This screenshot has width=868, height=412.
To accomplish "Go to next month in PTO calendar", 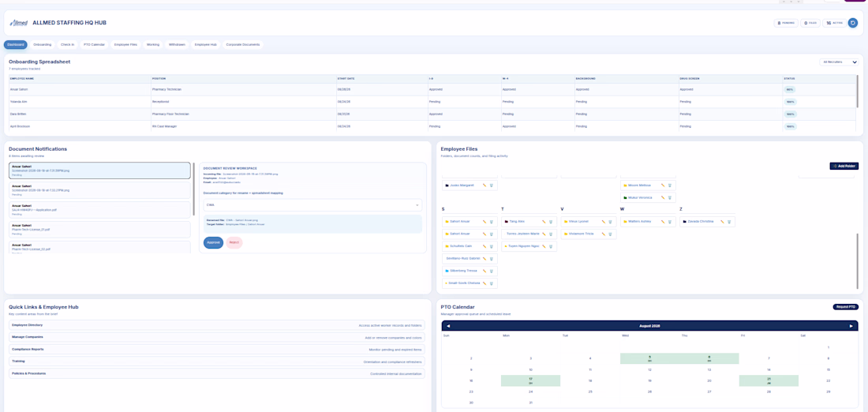I will pyautogui.click(x=851, y=326).
